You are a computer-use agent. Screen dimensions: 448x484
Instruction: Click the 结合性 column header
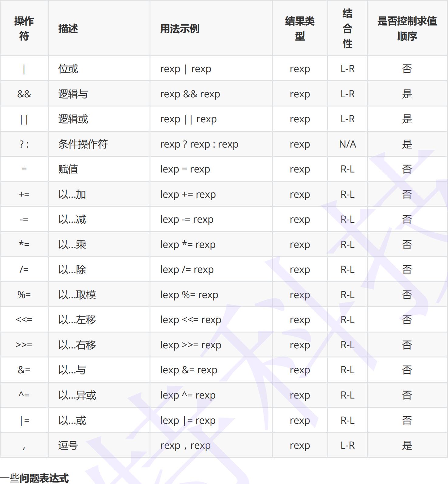point(347,29)
